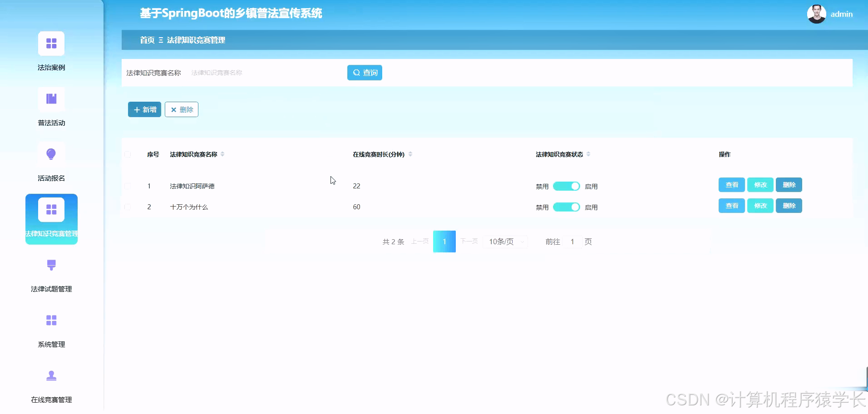The width and height of the screenshot is (868, 414).
Task: Open the 法律试题管理 sidebar icon
Action: tap(51, 265)
